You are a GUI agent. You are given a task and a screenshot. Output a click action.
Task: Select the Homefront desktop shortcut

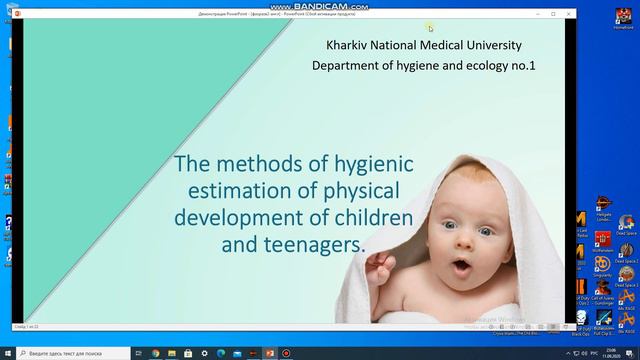(623, 19)
